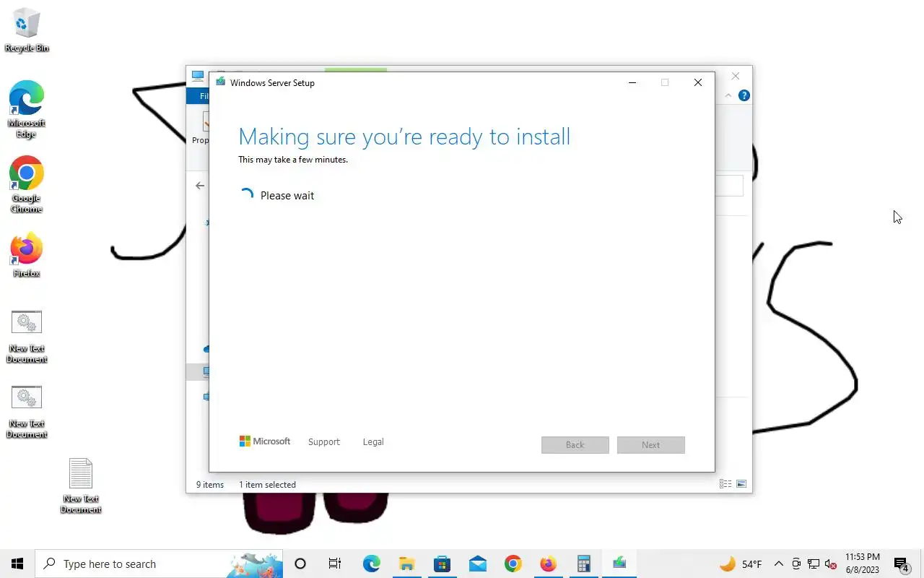
Task: Open Task View on the taskbar
Action: click(335, 564)
